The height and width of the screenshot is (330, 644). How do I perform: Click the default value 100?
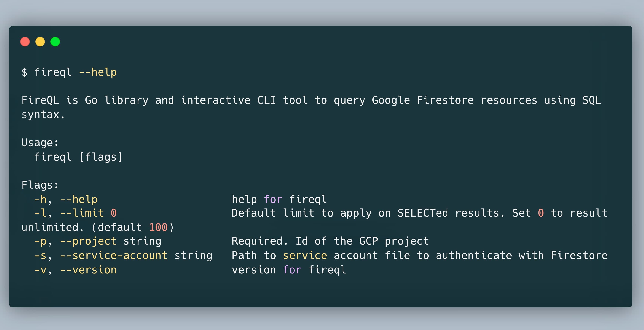point(158,227)
